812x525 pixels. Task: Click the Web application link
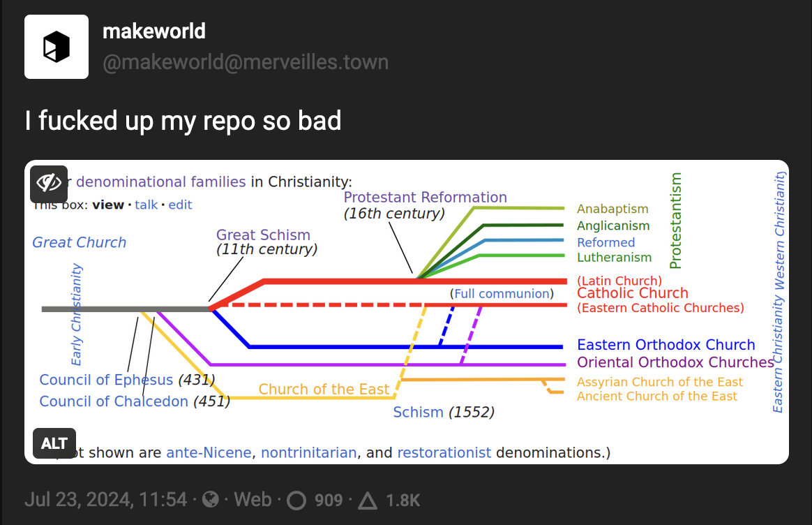pyautogui.click(x=253, y=500)
